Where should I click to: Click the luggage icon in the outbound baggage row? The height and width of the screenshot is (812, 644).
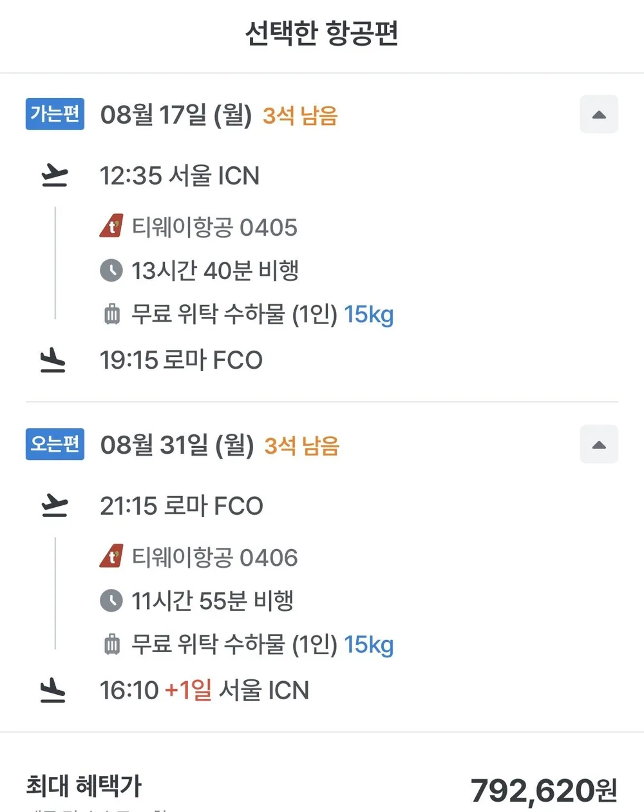tap(112, 314)
